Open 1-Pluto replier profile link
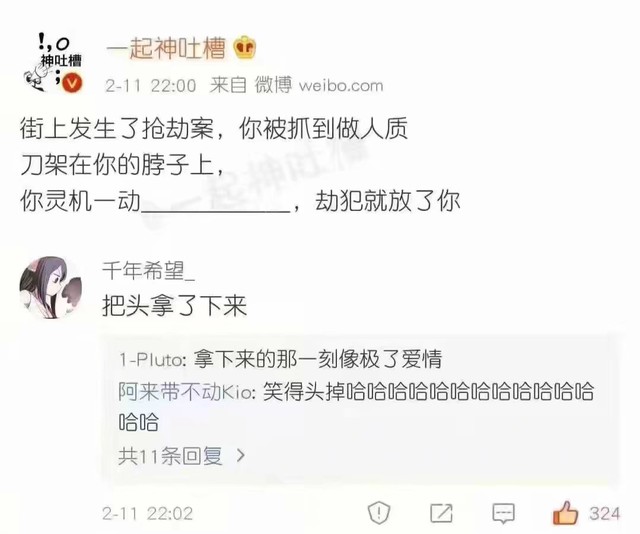 (153, 360)
